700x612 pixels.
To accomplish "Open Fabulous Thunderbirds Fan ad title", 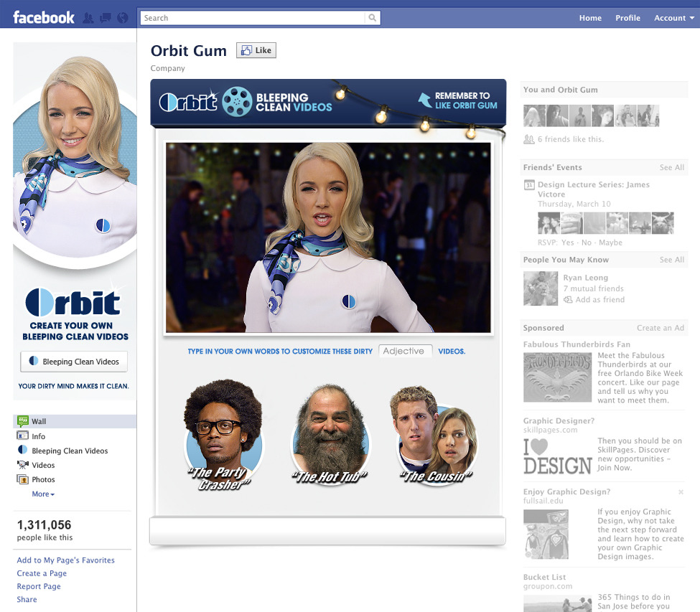I will tap(577, 344).
